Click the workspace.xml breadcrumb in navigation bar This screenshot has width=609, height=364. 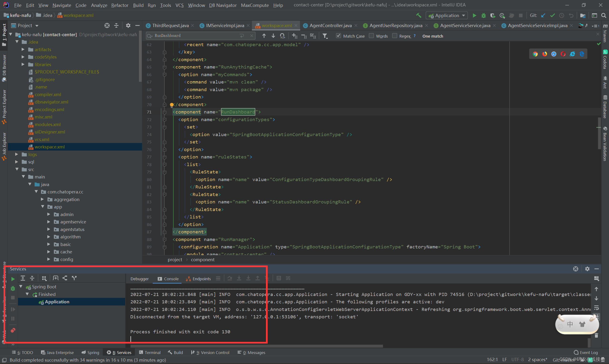pos(76,15)
